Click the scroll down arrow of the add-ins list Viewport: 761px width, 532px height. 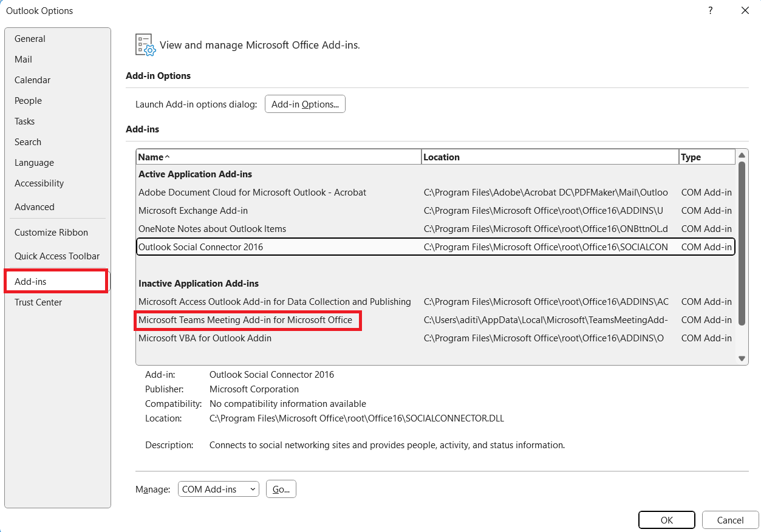[742, 359]
